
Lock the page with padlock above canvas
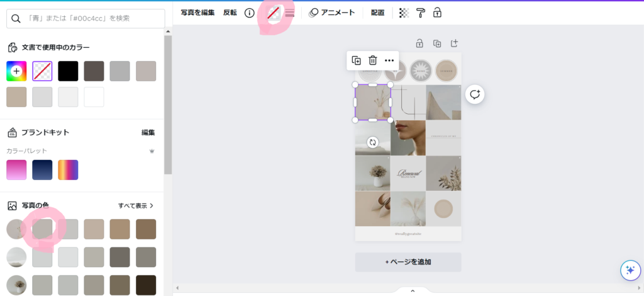tap(419, 43)
